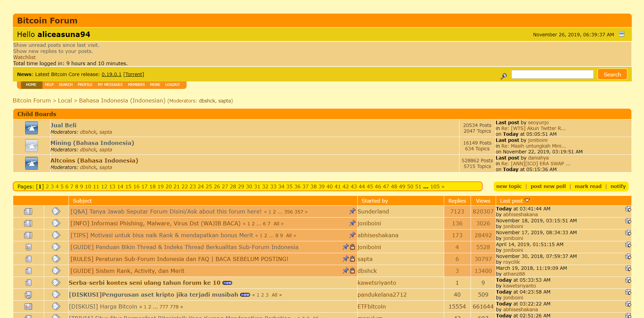Go to last post of Q&A Tanya Jawab thread
The height and width of the screenshot is (318, 644).
pos(628,209)
